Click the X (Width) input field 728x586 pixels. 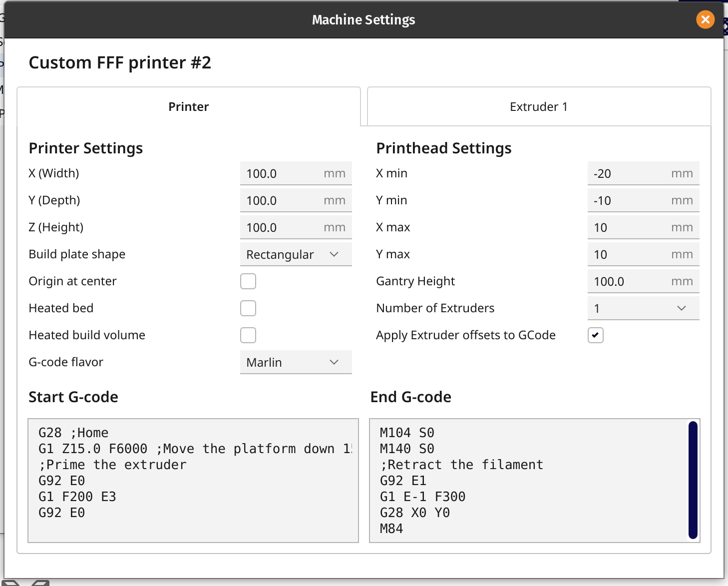(x=296, y=173)
